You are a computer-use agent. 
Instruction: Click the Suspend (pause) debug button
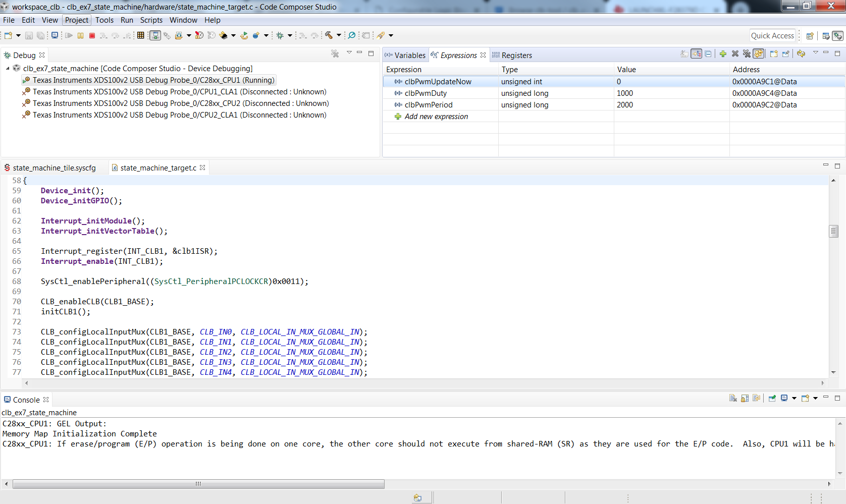(x=81, y=35)
